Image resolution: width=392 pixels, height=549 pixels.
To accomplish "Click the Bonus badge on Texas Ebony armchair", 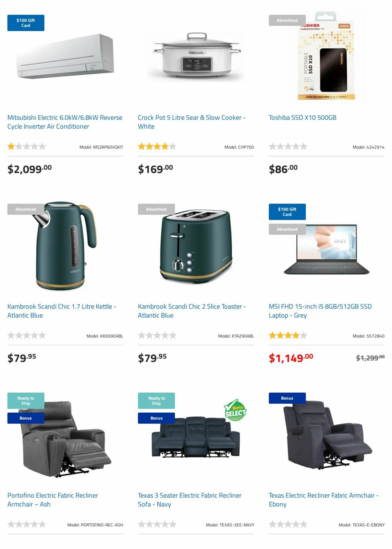I will [287, 398].
